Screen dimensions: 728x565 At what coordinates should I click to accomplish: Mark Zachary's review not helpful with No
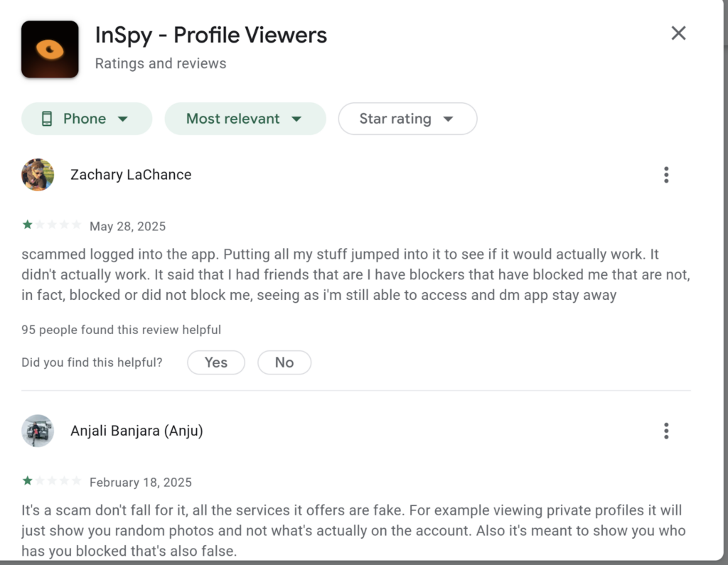pos(284,362)
